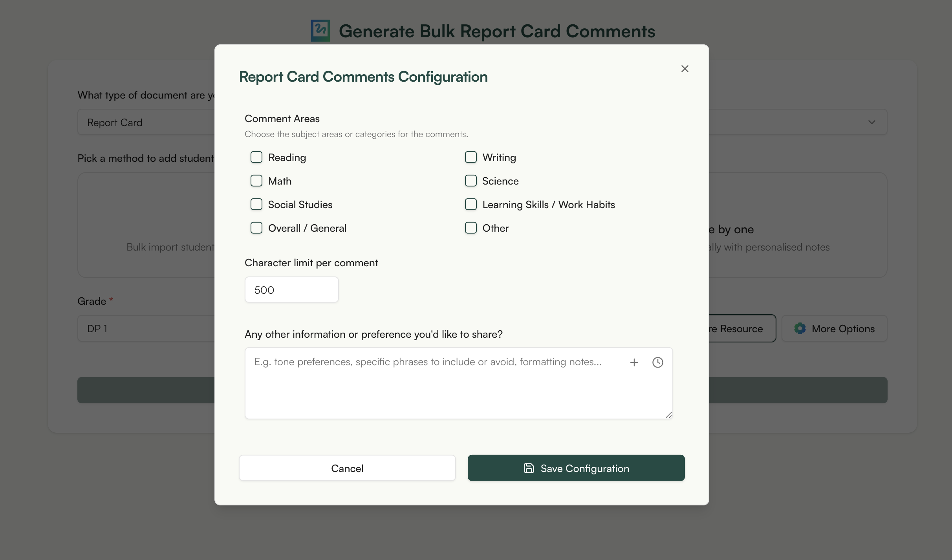Open prompt history via the clock icon

pos(657,362)
